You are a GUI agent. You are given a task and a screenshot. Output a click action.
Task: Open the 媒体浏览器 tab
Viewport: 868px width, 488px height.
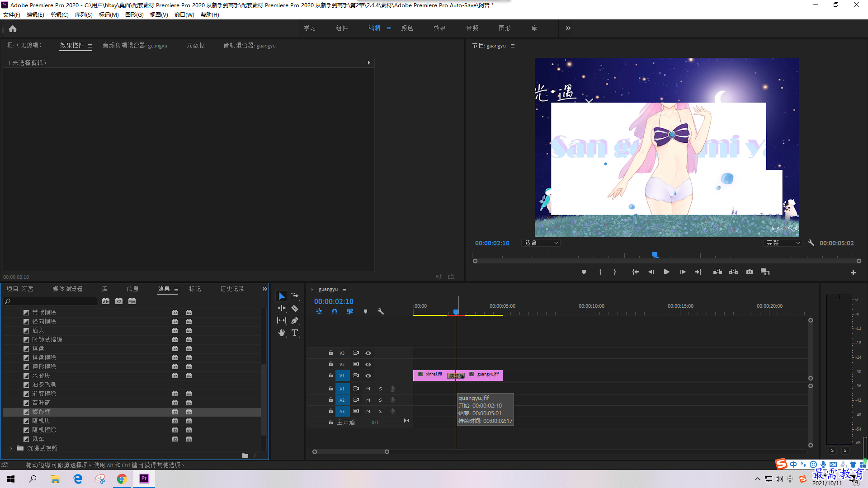(x=67, y=289)
